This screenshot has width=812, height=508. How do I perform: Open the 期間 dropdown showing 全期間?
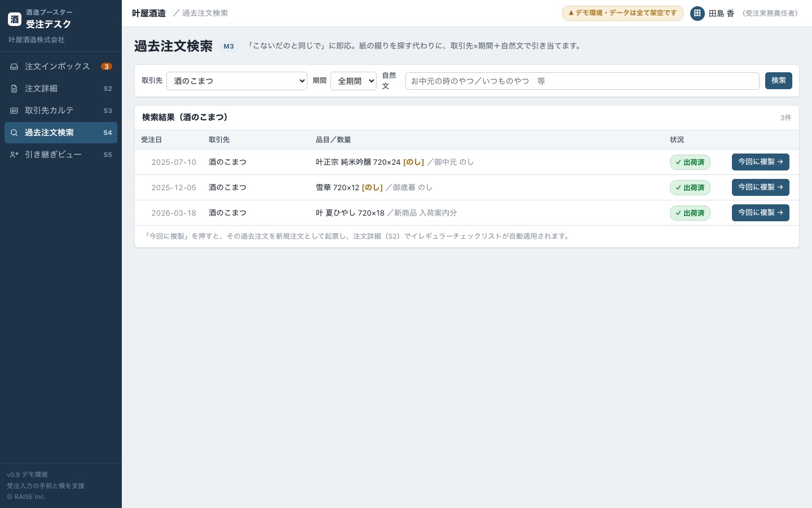[x=354, y=81]
